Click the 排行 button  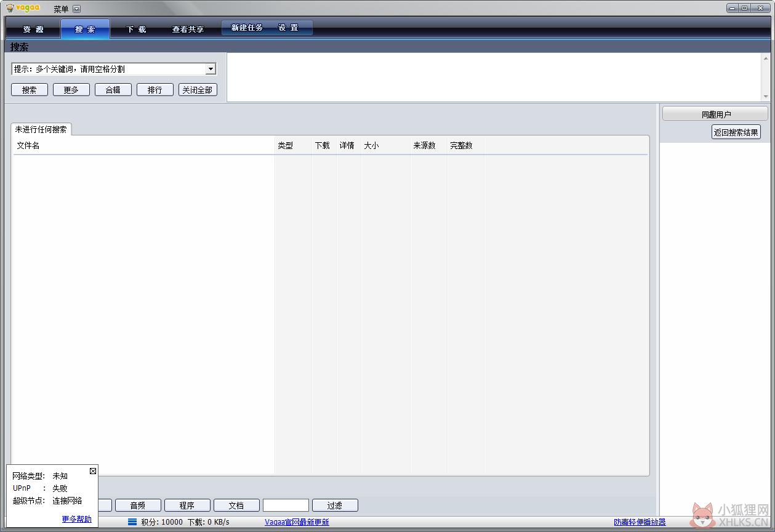[x=155, y=90]
